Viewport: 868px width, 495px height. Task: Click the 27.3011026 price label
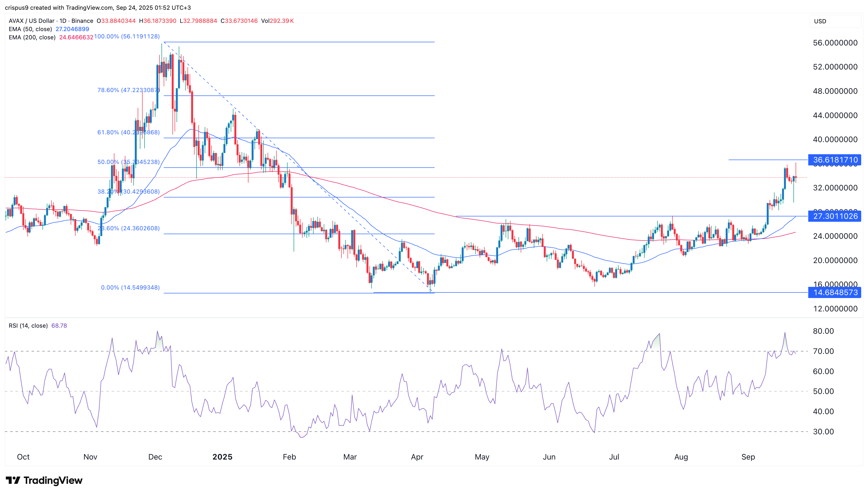pos(835,216)
